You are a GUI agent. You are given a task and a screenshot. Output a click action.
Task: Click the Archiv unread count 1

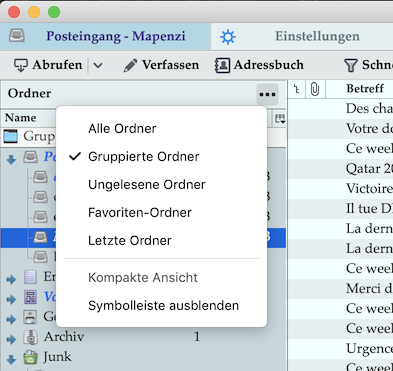pyautogui.click(x=197, y=337)
